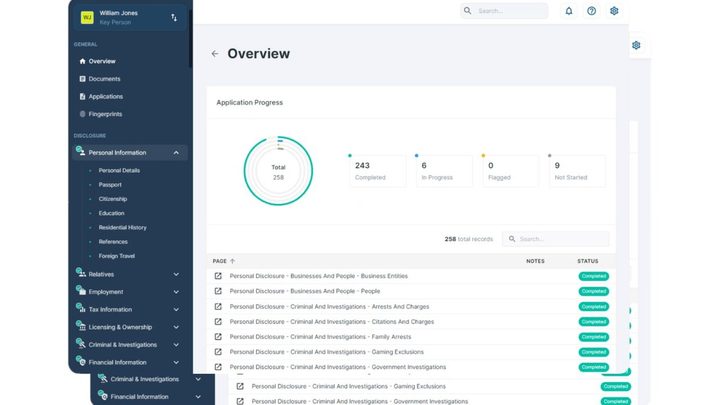720x405 pixels.
Task: Click the WJ avatar badge
Action: [x=87, y=17]
